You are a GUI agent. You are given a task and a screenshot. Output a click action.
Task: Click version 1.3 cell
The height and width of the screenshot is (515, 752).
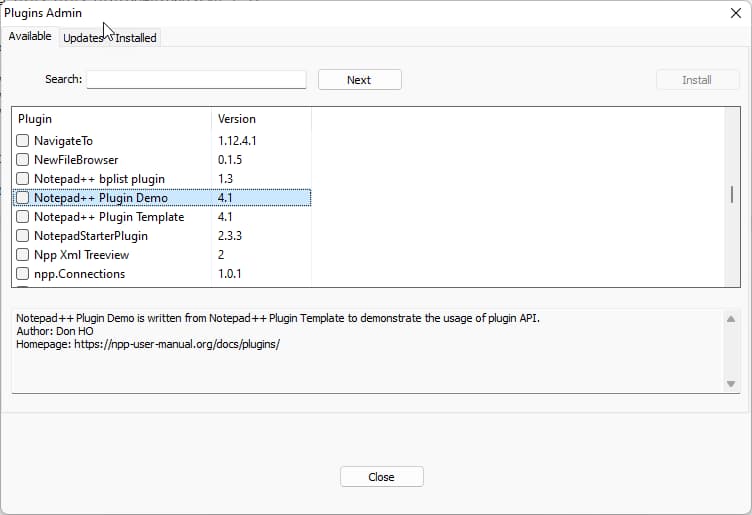(225, 179)
